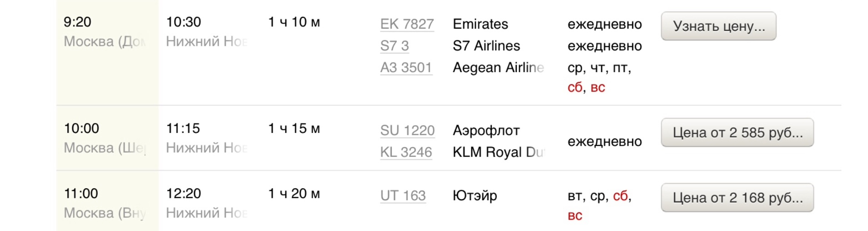Select the 10:00 departure time
The width and height of the screenshot is (868, 231).
(81, 128)
